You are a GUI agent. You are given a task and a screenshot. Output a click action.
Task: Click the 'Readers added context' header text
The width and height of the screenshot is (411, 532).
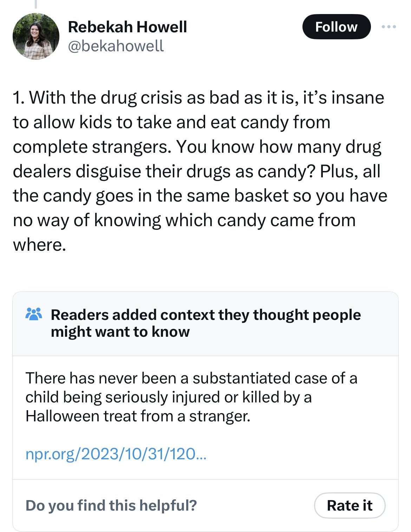coord(206,323)
